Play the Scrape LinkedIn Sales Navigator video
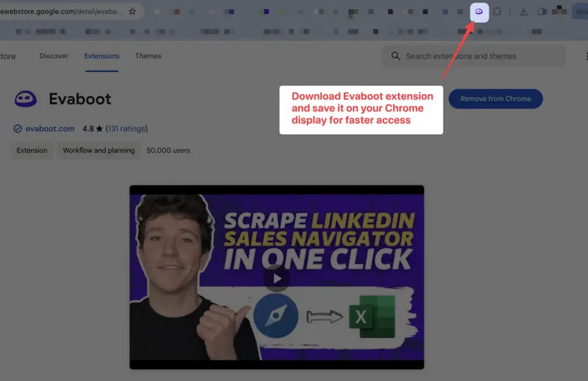Screen dimensions: 588x381 pos(277,278)
